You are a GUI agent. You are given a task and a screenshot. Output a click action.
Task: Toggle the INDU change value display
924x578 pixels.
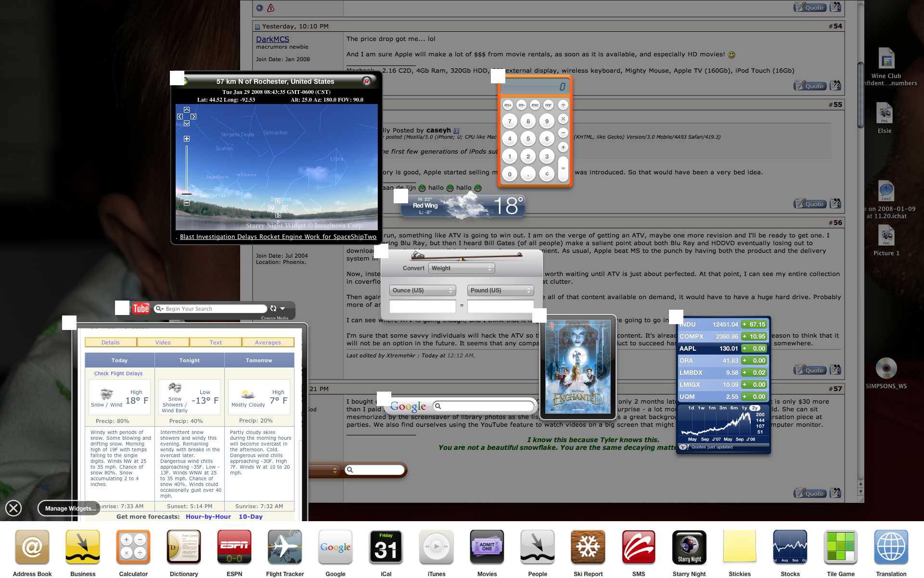click(754, 325)
